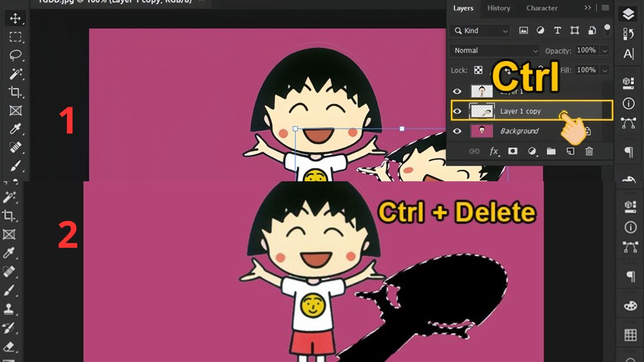Select the History Brush tool

coord(9,328)
